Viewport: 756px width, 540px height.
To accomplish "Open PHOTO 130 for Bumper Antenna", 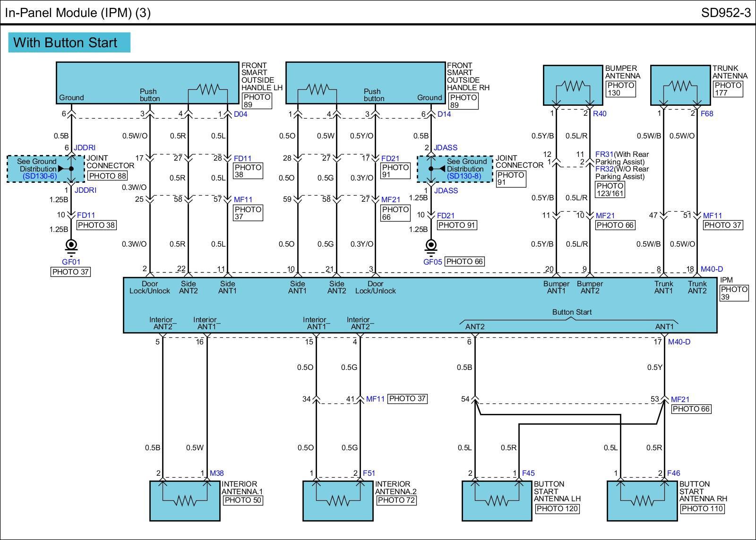I will (x=620, y=89).
